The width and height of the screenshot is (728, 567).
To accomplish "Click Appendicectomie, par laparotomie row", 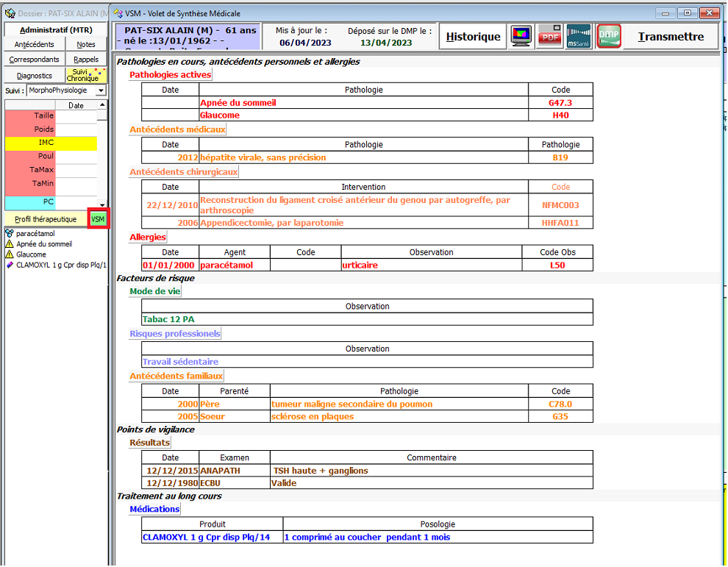I will click(367, 223).
